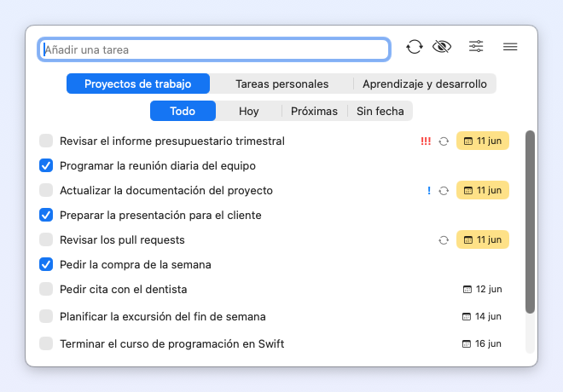Select 'Programar la reunión diaria del equipo' text
The image size is (563, 392).
coord(158,165)
